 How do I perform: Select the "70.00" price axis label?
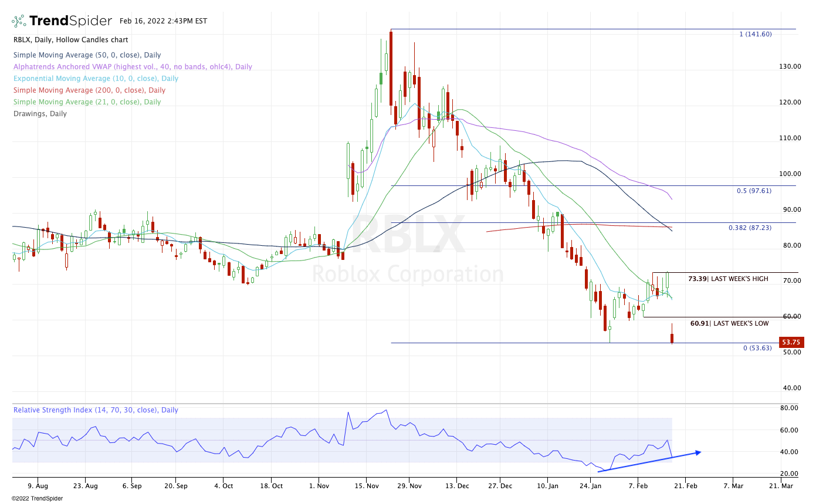pos(792,280)
